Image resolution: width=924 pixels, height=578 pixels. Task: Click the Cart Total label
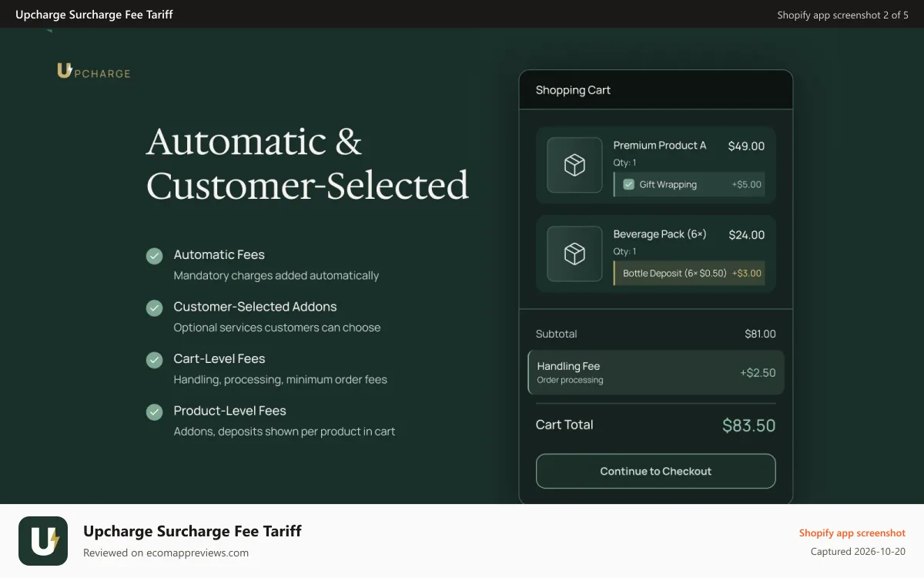click(564, 425)
